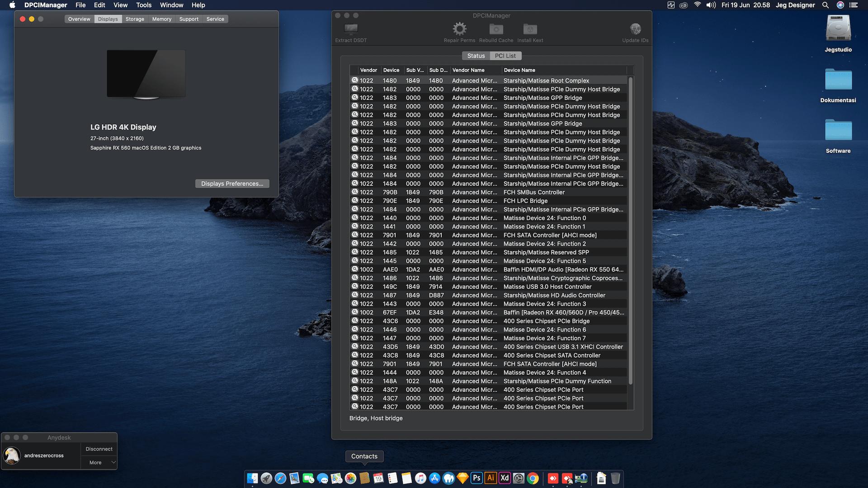Viewport: 868px width, 488px height.
Task: Select the Storage tab in About This Mac
Action: (x=135, y=19)
